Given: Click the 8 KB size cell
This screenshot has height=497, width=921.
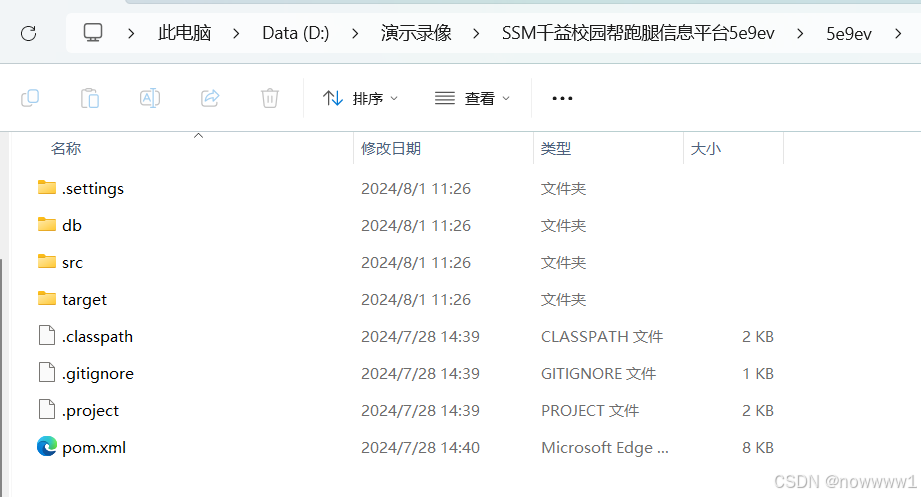Looking at the screenshot, I should [x=758, y=448].
